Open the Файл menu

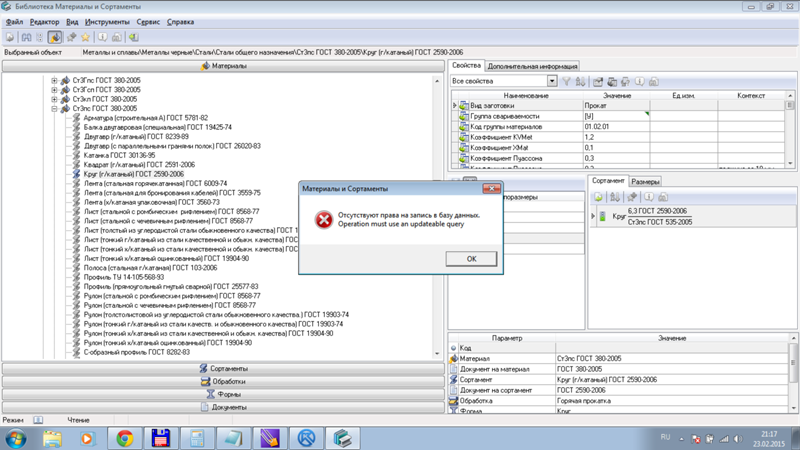coord(14,22)
